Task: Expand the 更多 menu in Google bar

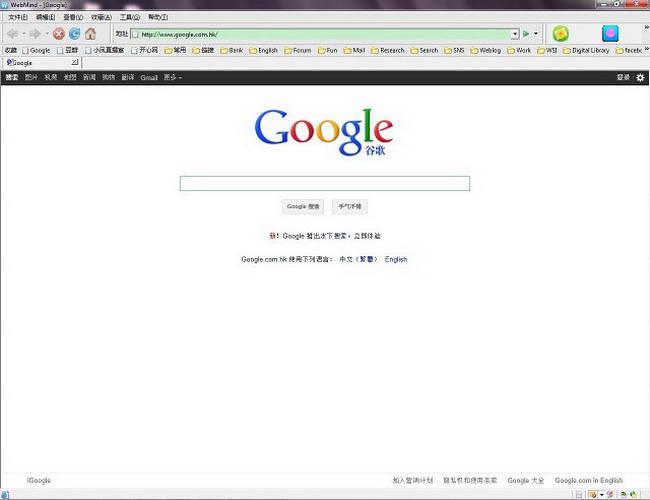Action: click(173, 78)
